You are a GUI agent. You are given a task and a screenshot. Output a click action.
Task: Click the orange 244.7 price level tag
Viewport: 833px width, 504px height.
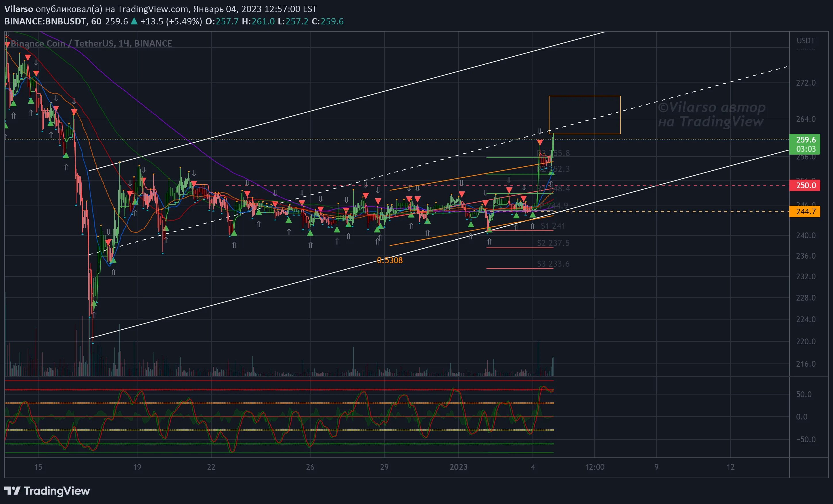(x=805, y=211)
